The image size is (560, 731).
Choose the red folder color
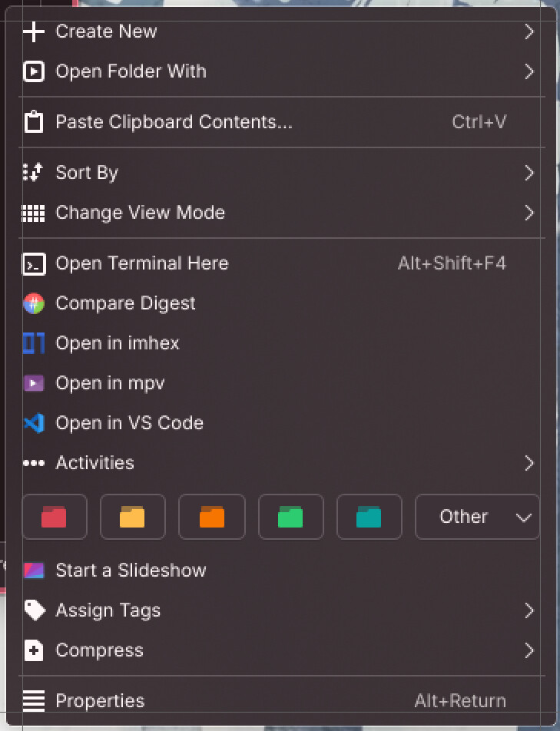(55, 517)
